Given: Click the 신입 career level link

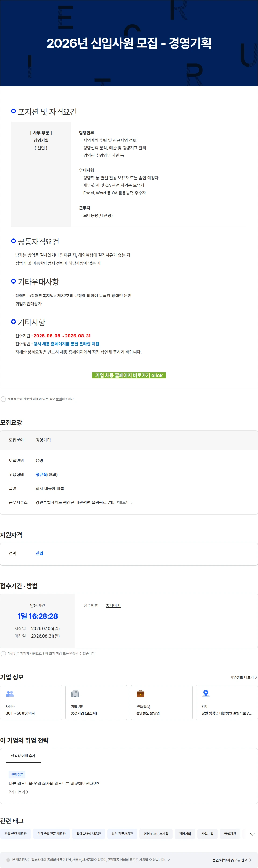Looking at the screenshot, I should (40, 553).
